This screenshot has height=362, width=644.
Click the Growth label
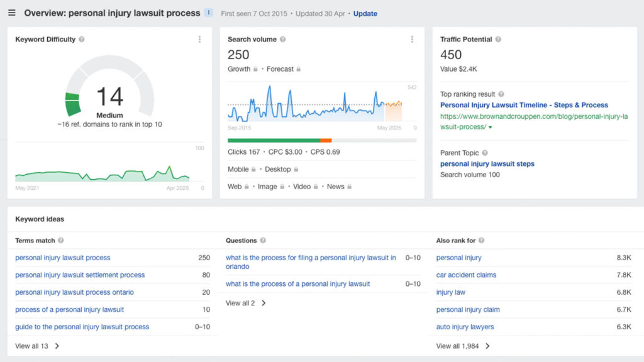239,69
